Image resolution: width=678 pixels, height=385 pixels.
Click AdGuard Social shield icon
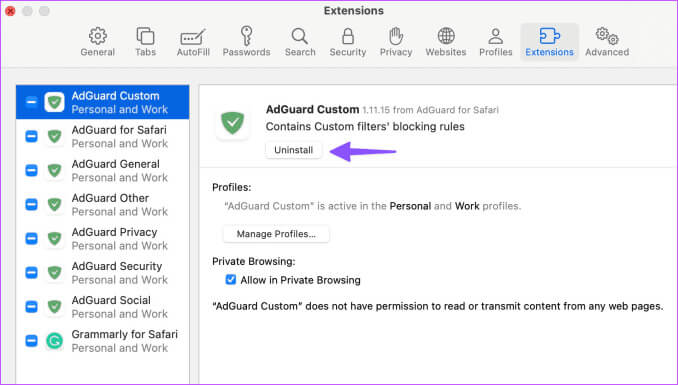coord(54,307)
